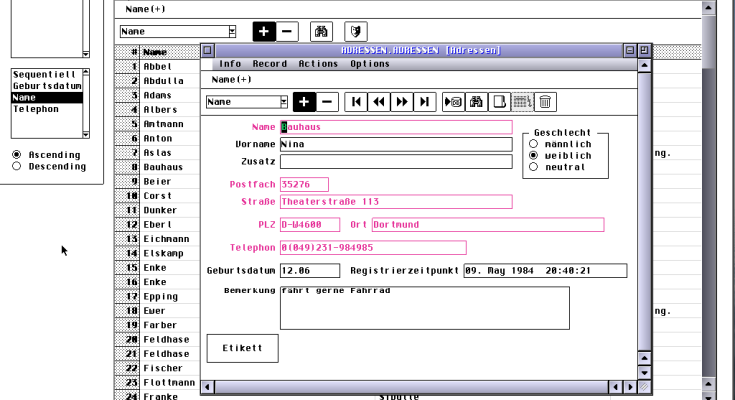Jump to the first record

tap(356, 101)
